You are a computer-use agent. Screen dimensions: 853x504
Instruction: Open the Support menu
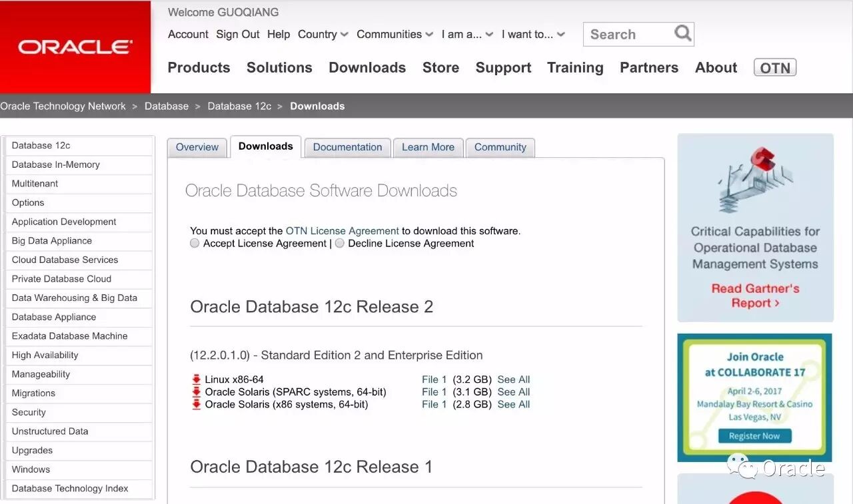click(503, 67)
